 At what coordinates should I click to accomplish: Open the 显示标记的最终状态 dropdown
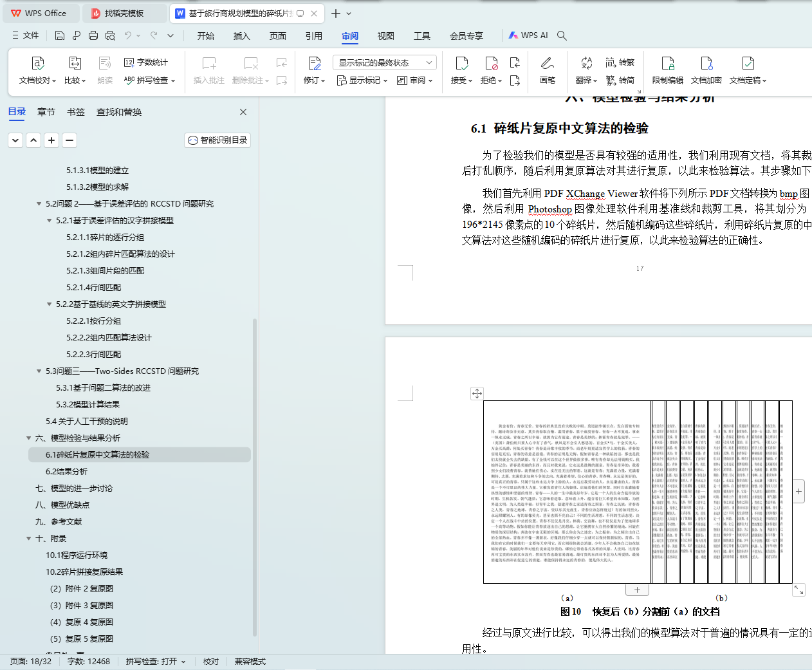click(385, 62)
